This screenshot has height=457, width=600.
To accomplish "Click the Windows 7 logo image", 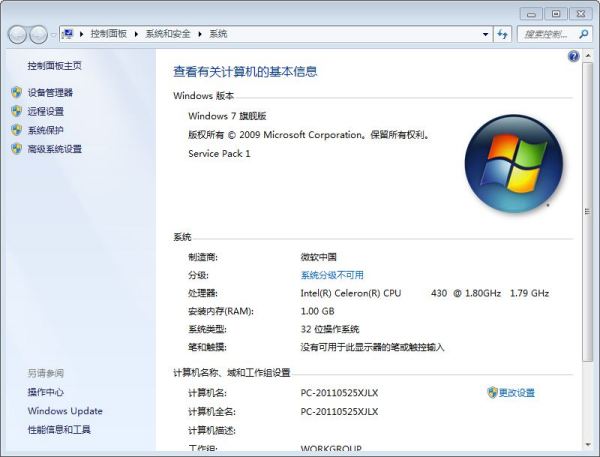I will [514, 163].
